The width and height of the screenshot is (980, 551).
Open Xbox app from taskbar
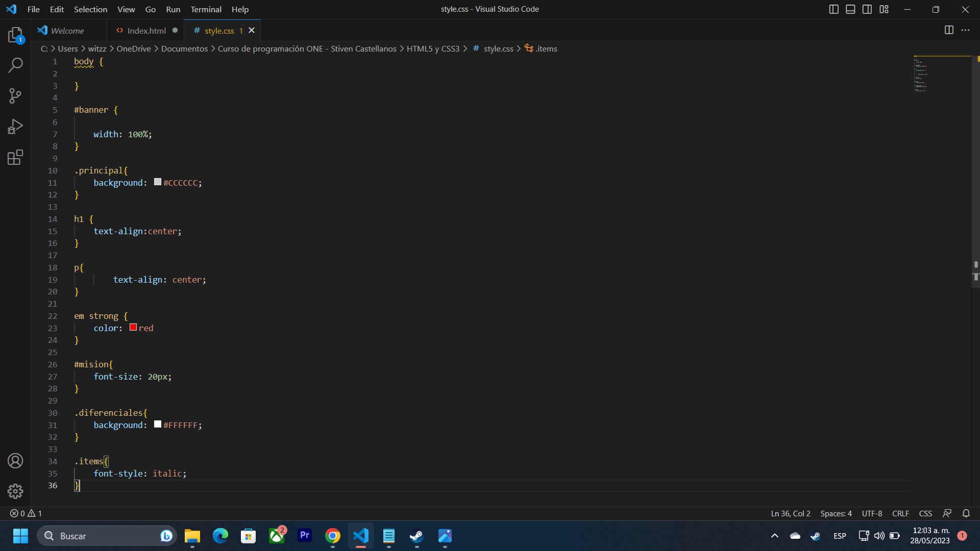tap(277, 536)
